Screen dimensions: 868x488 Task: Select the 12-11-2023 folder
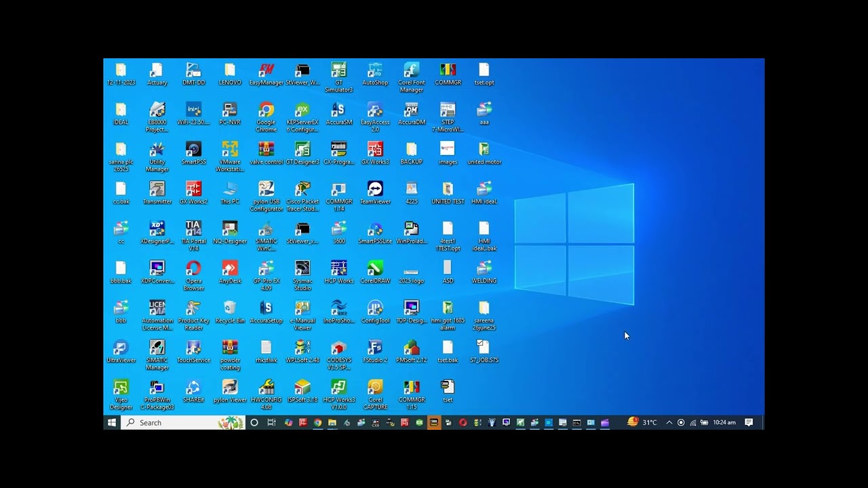[121, 74]
